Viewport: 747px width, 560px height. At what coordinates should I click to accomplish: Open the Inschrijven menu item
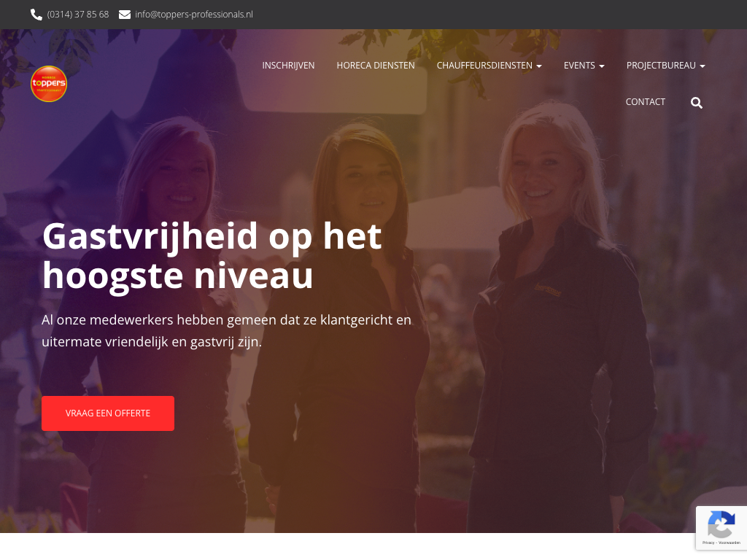288,65
